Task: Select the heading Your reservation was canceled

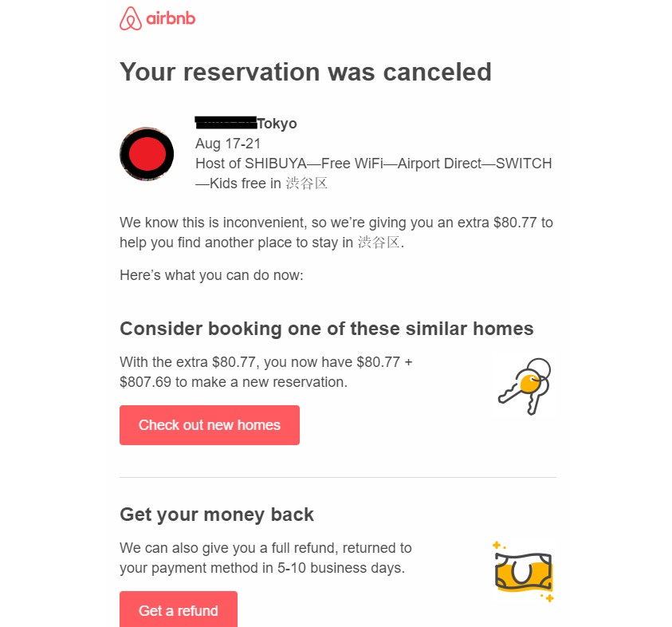Action: (305, 72)
